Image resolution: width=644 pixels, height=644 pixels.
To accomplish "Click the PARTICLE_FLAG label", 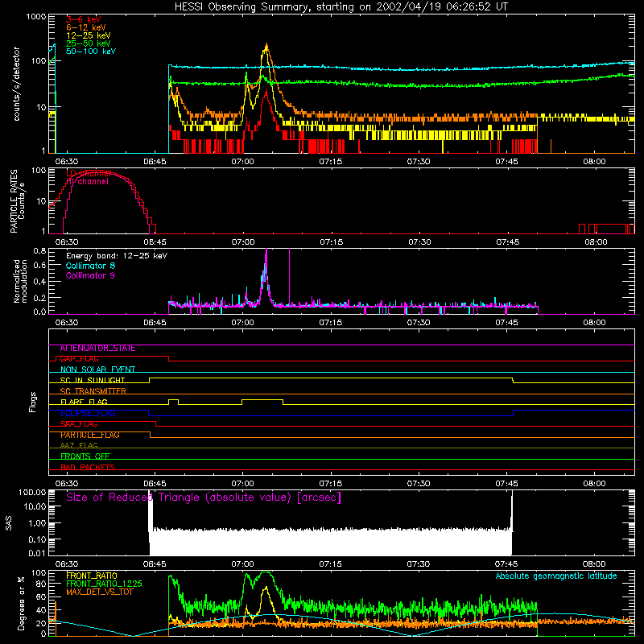I will (90, 435).
